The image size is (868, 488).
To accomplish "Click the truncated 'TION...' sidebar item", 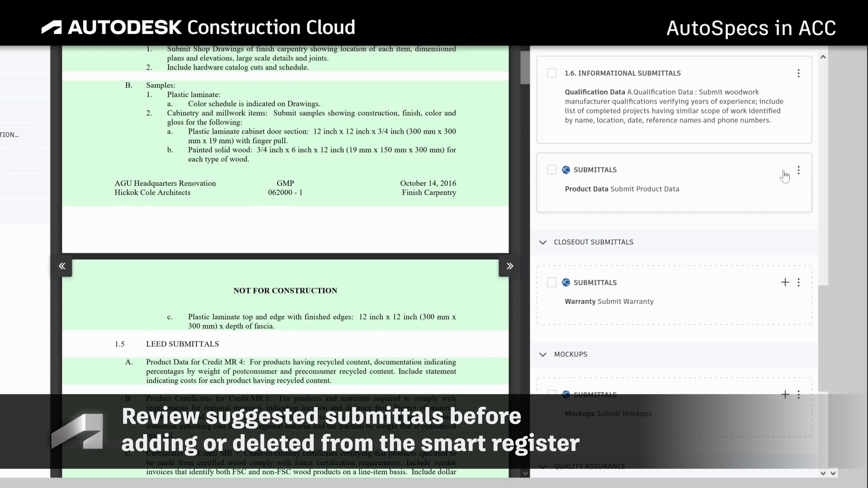I will [9, 135].
